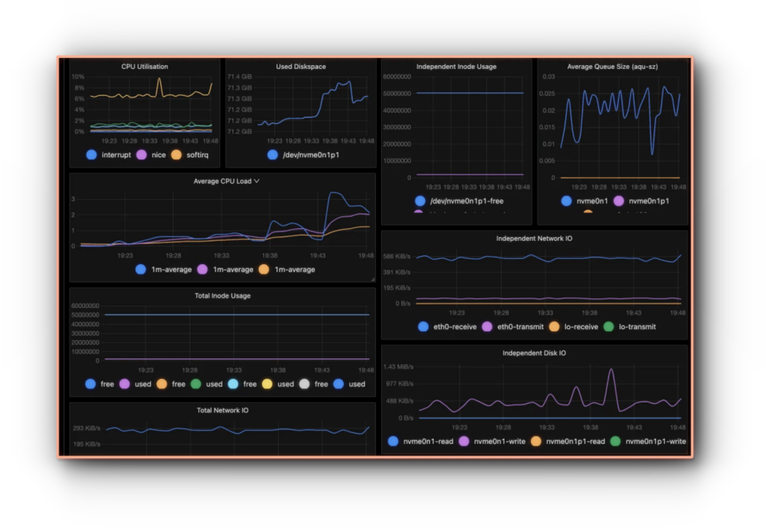
Task: Click the blue dot beside /dev/nvme0n1p1 in Used Diskspace
Action: [273, 155]
